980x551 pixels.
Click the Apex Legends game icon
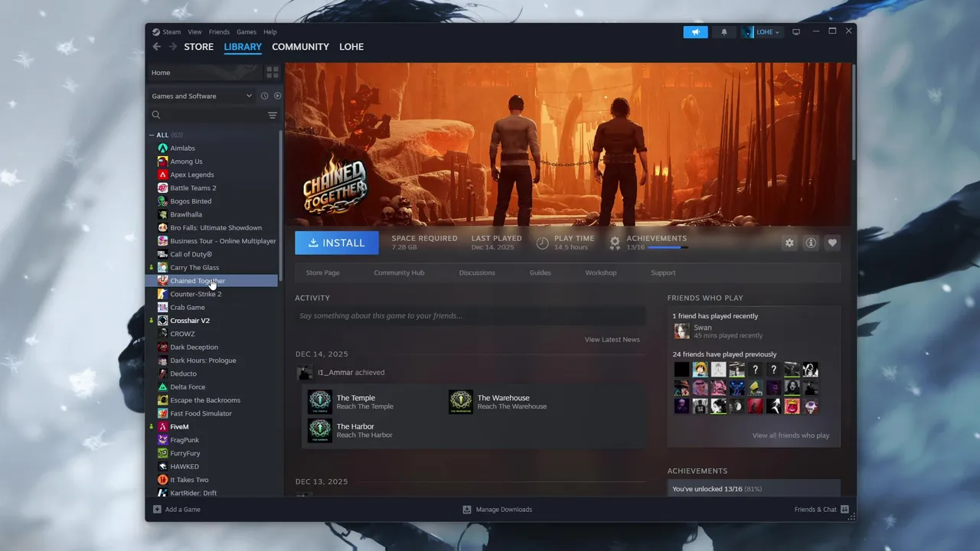[x=162, y=174]
